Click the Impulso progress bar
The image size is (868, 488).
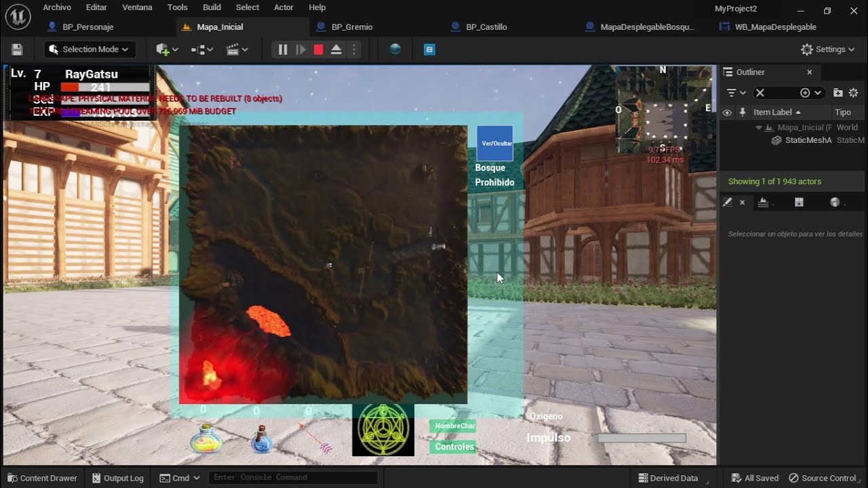click(642, 439)
